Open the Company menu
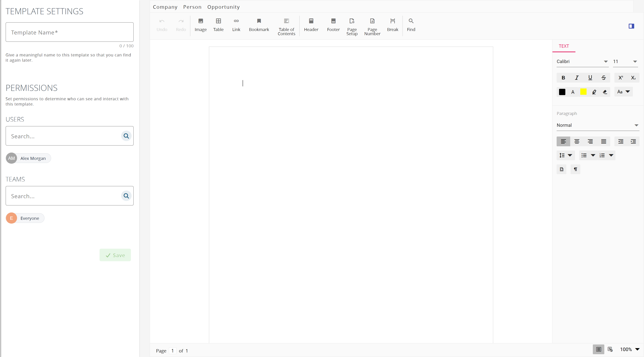Screen dimensions: 644x357 tap(165, 7)
